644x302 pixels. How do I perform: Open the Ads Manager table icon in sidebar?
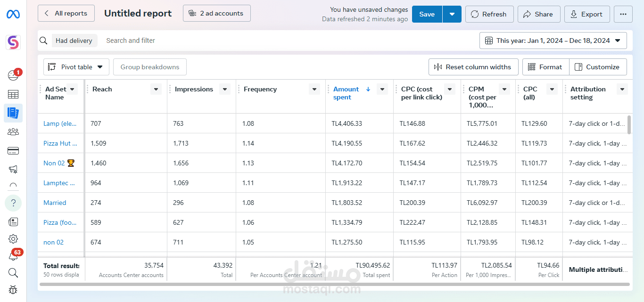[13, 94]
